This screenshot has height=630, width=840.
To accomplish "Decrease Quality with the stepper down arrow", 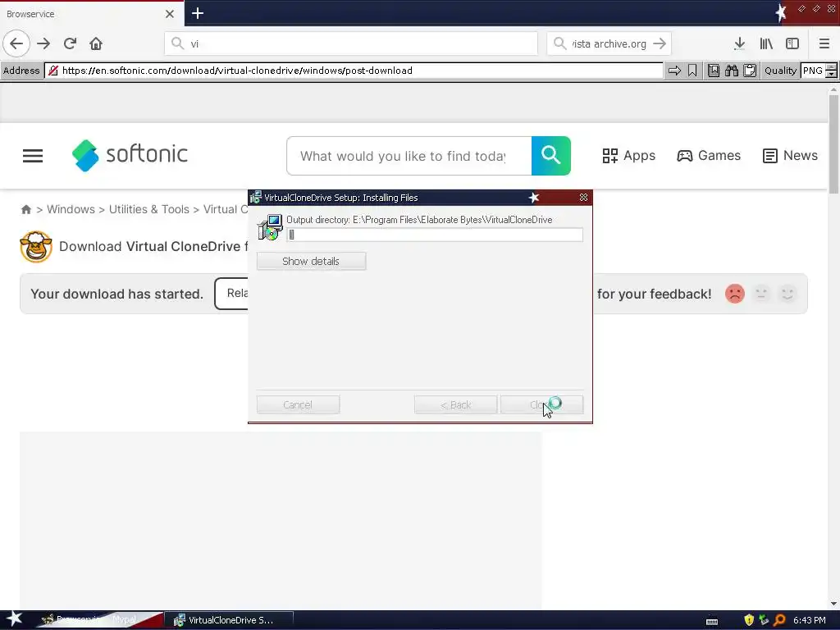I will (x=832, y=75).
